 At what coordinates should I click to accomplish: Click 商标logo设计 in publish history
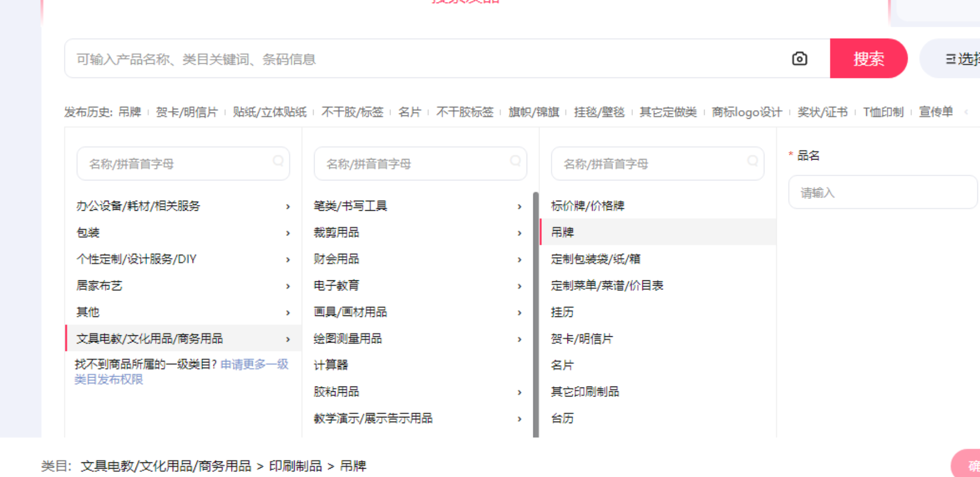[747, 112]
